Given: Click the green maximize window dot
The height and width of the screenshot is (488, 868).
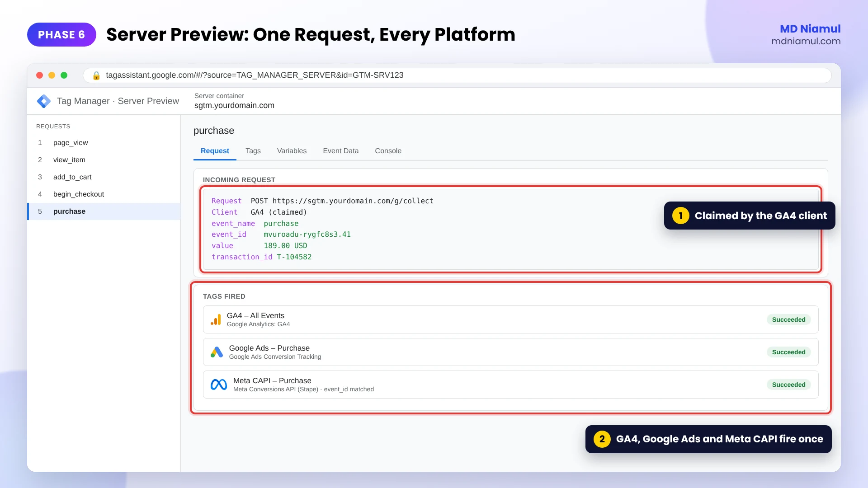Looking at the screenshot, I should [64, 75].
